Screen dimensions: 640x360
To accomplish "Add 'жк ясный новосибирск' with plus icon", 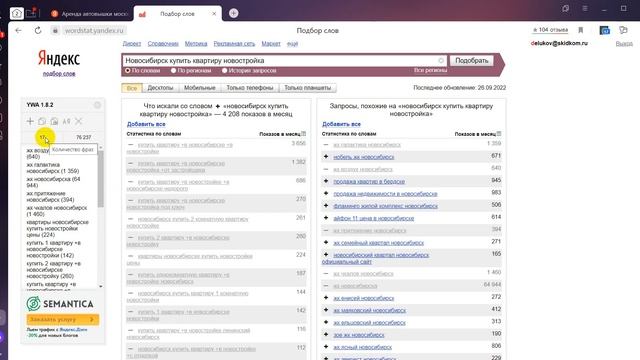I will (326, 347).
